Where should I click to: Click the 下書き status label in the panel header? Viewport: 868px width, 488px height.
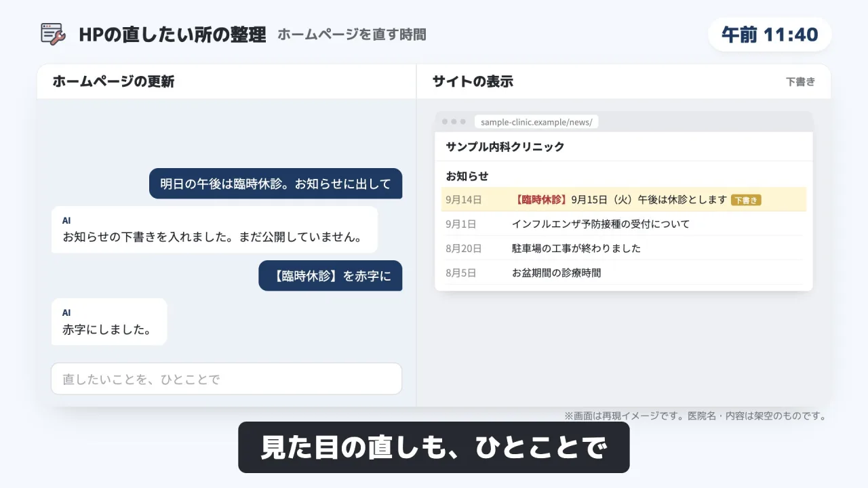(x=800, y=81)
